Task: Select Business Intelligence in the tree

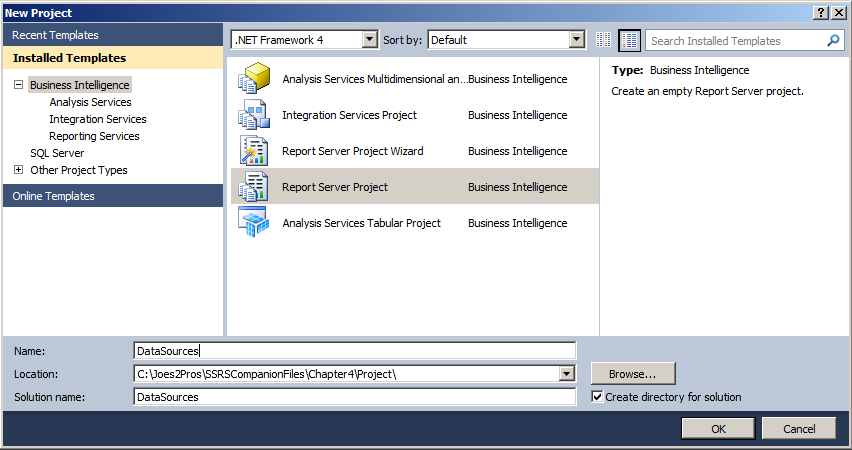Action: point(80,85)
